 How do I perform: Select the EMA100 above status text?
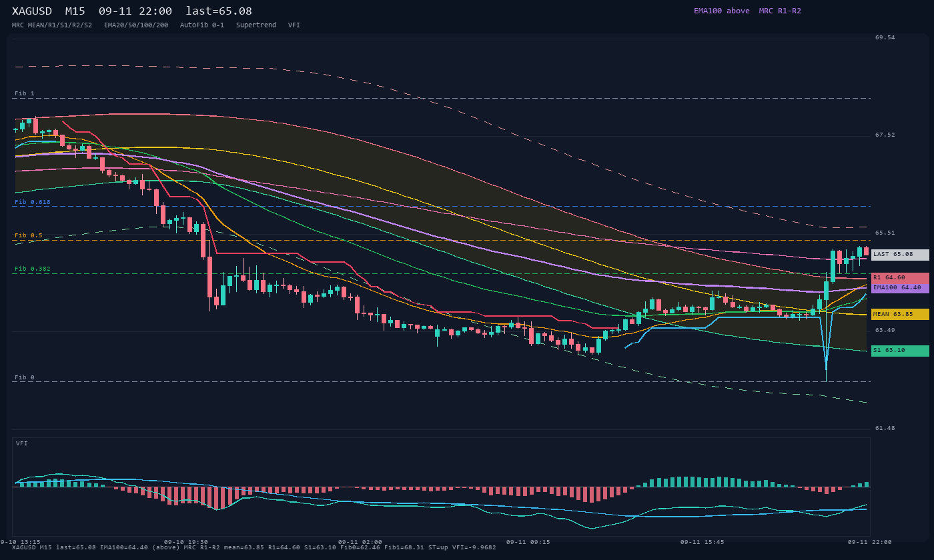coord(722,11)
